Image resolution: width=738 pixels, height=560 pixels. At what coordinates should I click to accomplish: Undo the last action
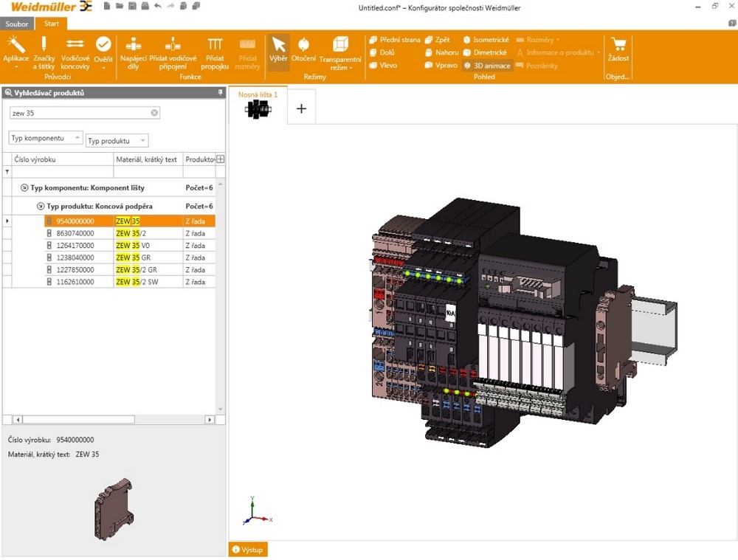pyautogui.click(x=158, y=6)
